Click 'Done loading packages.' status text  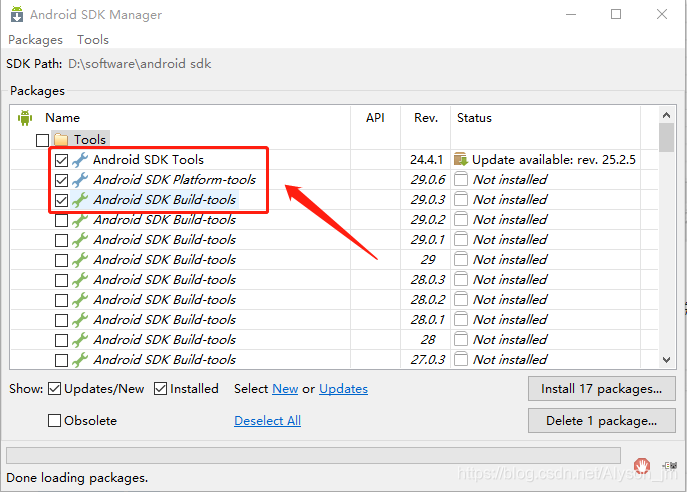tap(77, 478)
